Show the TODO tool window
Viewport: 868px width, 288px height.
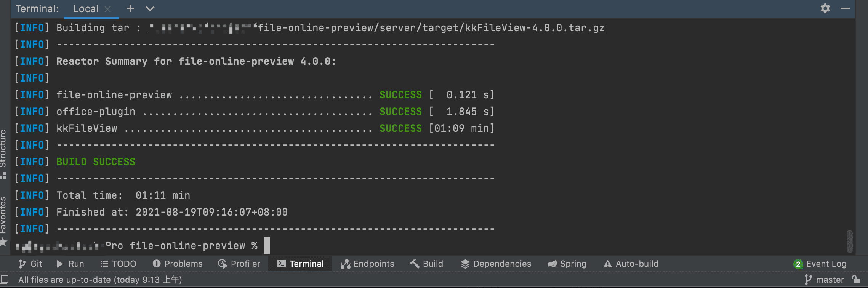119,264
